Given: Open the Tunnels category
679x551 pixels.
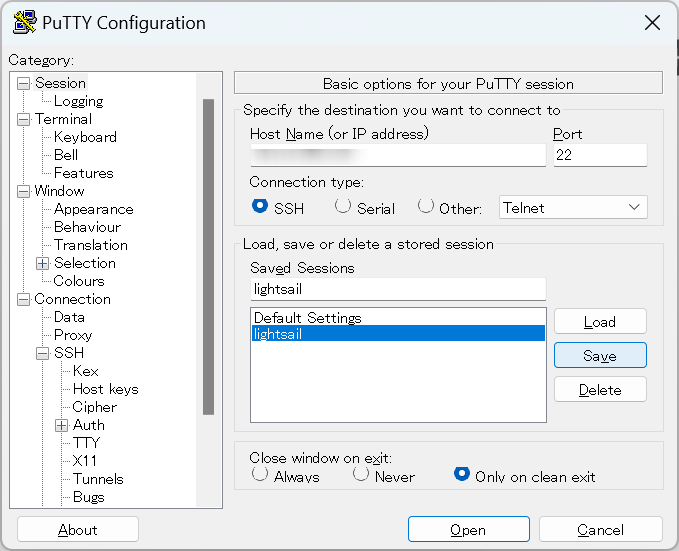Looking at the screenshot, I should click(98, 479).
